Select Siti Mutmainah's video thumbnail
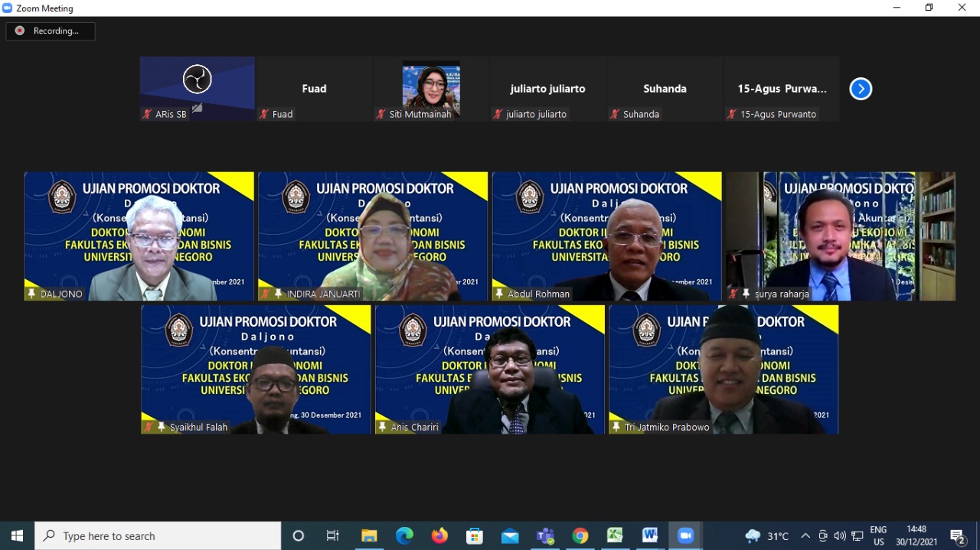980x550 pixels. click(431, 89)
